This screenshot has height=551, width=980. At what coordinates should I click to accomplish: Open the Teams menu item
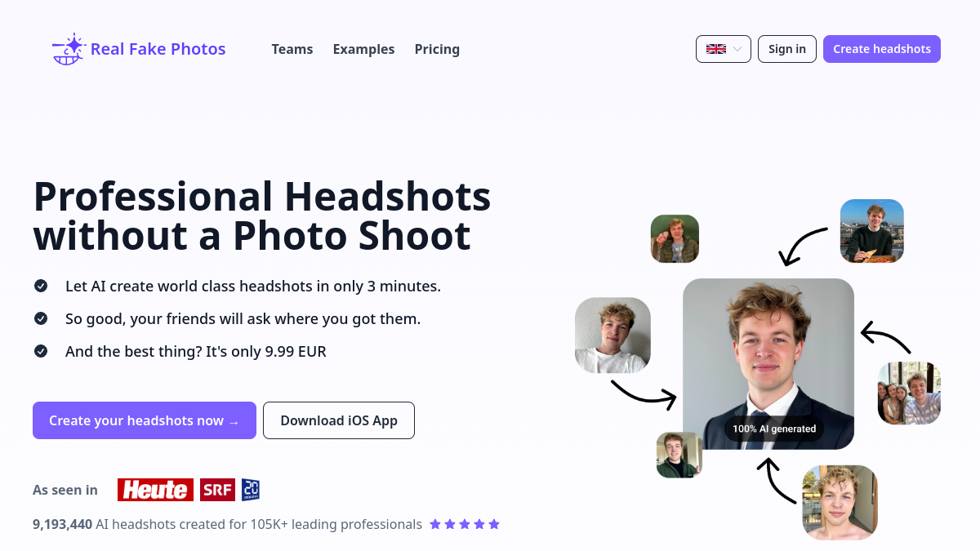tap(292, 49)
